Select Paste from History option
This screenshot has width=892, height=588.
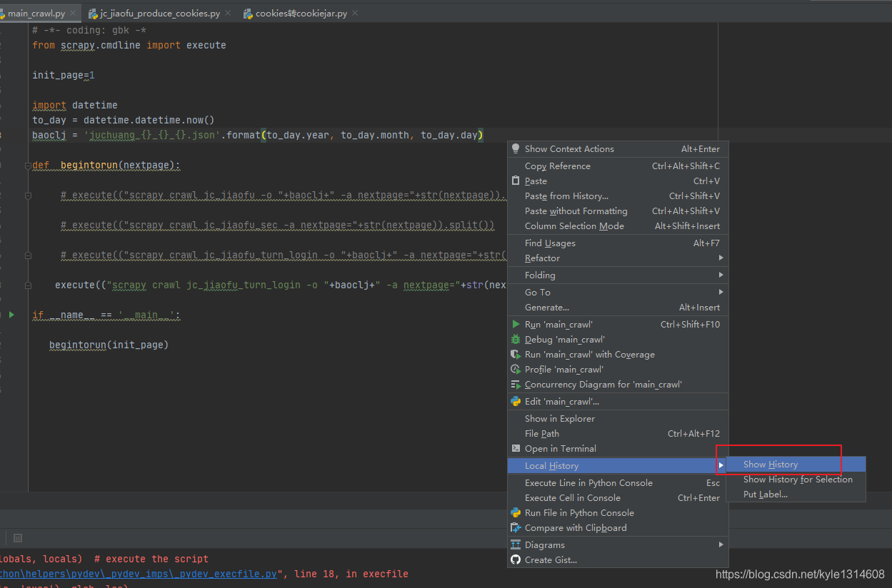click(x=618, y=196)
